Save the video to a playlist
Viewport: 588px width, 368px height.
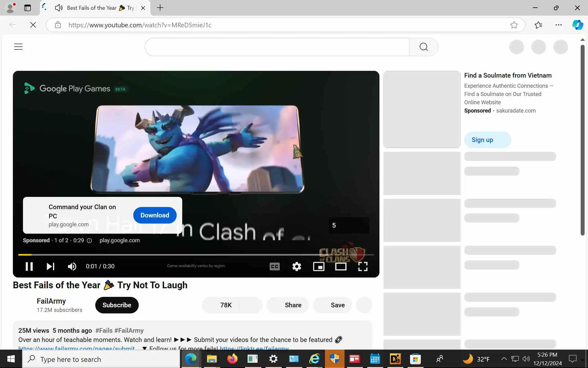click(332, 305)
